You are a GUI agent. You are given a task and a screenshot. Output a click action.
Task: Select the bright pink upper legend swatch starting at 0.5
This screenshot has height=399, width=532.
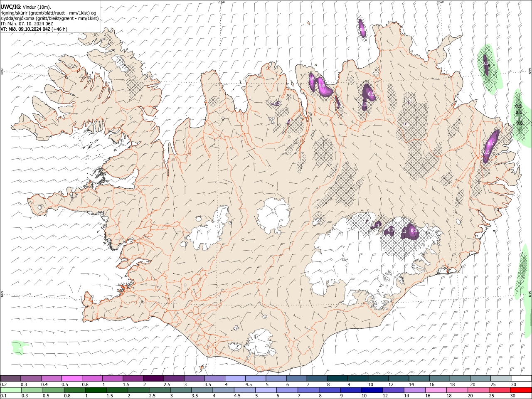(71, 378)
